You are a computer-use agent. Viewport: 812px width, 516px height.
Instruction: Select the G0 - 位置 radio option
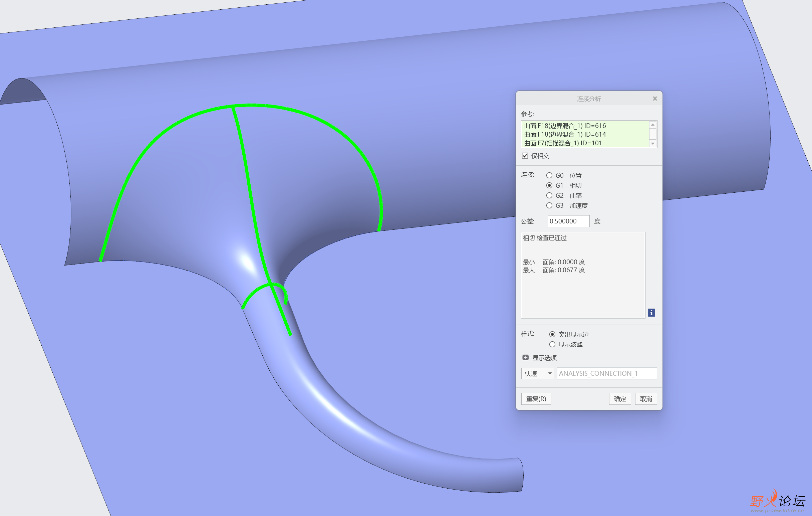click(549, 175)
